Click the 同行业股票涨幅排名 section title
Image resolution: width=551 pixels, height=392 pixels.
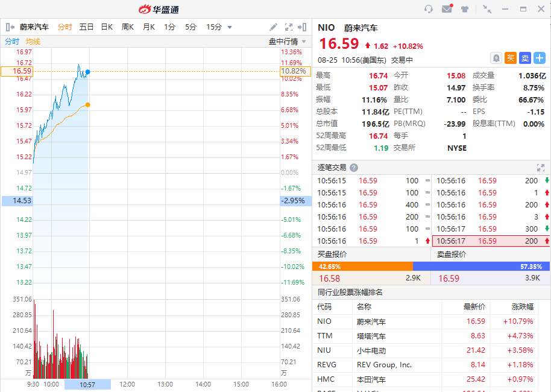tap(350, 292)
